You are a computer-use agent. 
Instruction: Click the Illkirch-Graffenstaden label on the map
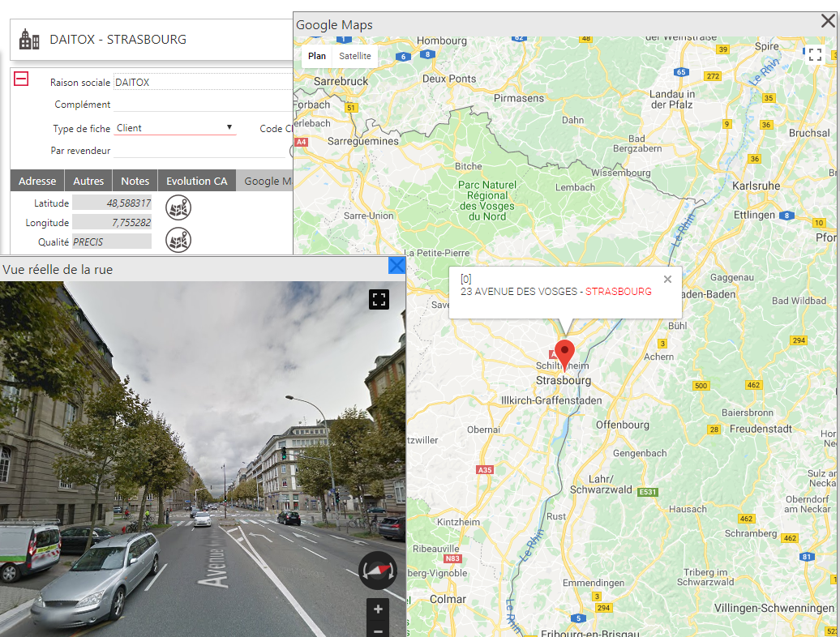(551, 400)
